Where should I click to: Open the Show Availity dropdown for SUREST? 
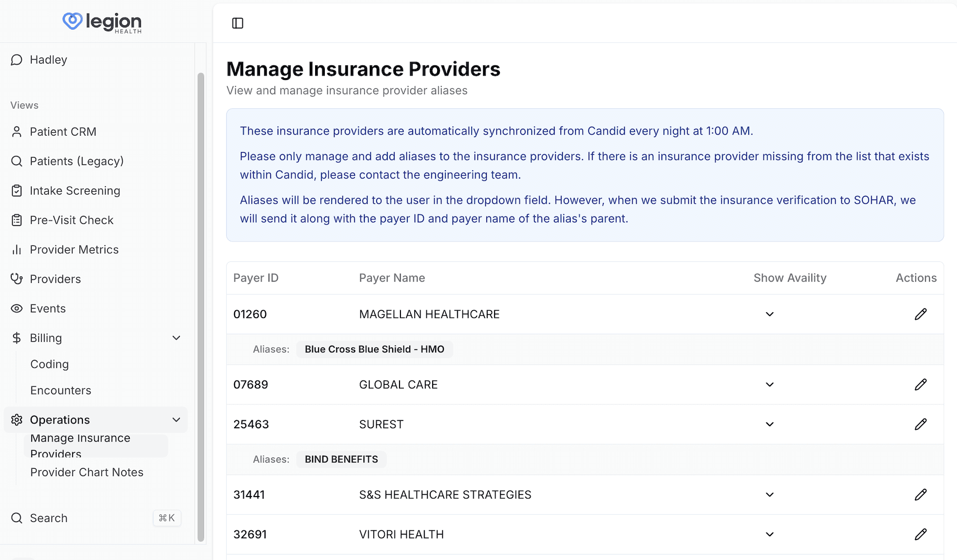769,424
